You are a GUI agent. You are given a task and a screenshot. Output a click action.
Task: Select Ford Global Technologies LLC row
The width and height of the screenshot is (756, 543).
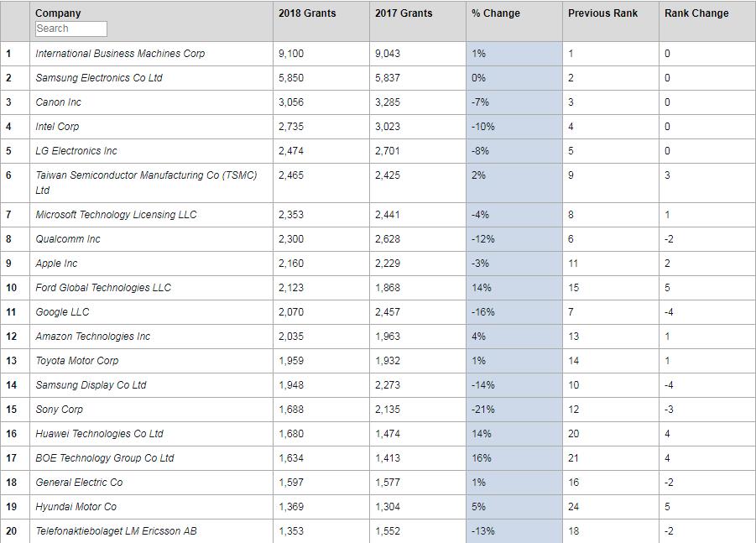(103, 288)
